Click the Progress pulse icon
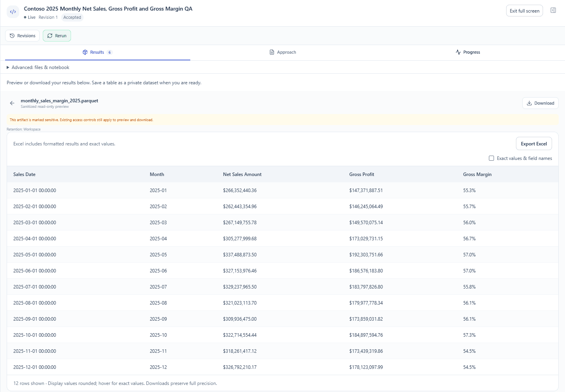565x392 pixels. 458,52
